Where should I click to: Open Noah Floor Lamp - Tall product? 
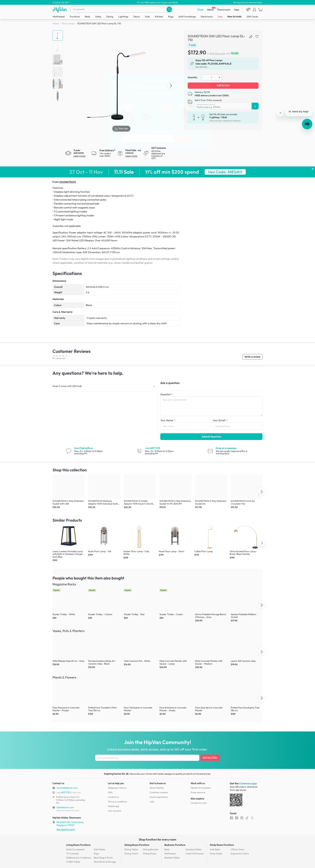(x=100, y=552)
